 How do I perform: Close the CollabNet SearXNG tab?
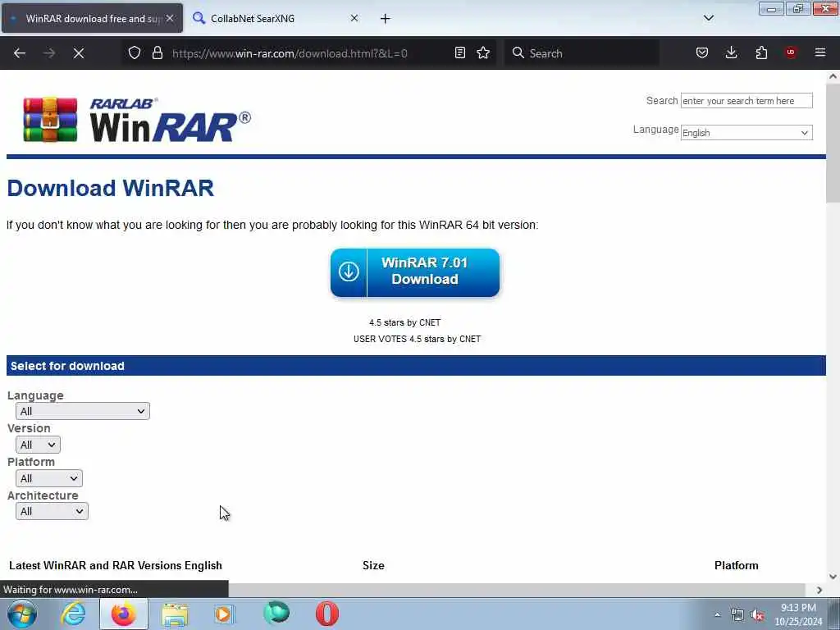coord(354,18)
